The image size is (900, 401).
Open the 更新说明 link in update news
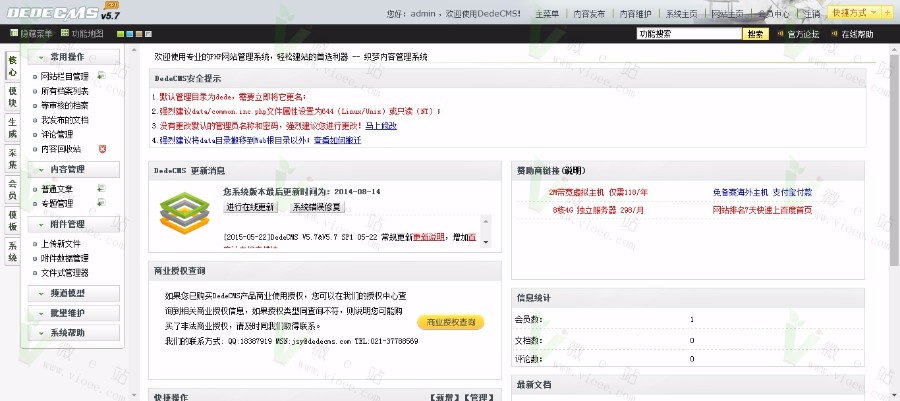click(429, 236)
